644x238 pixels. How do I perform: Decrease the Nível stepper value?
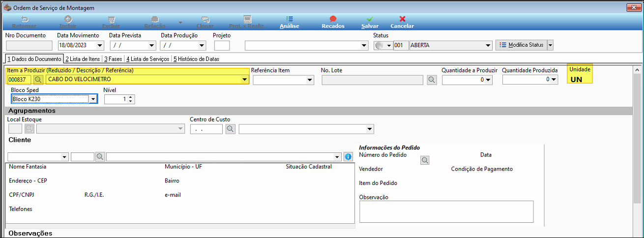click(x=130, y=101)
